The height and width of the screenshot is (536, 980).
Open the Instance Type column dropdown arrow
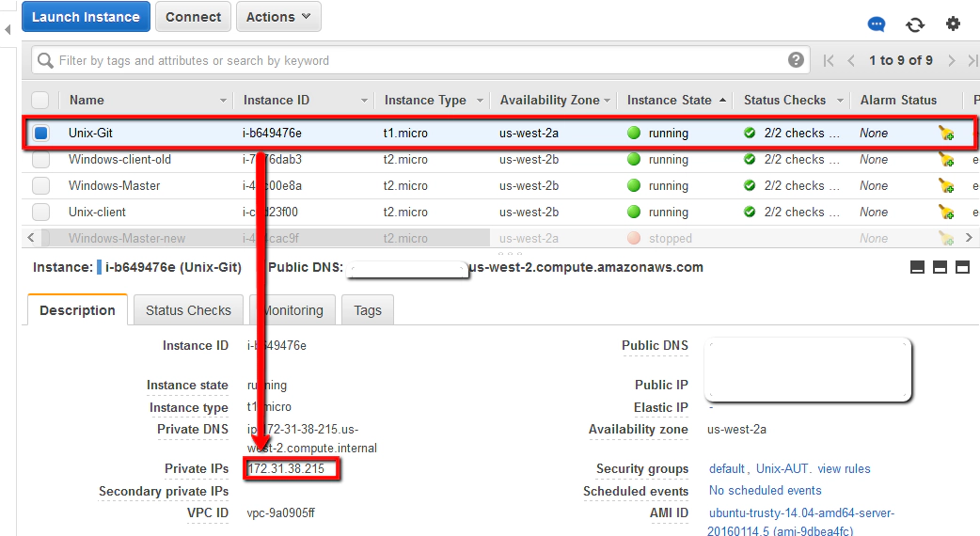[x=480, y=101]
